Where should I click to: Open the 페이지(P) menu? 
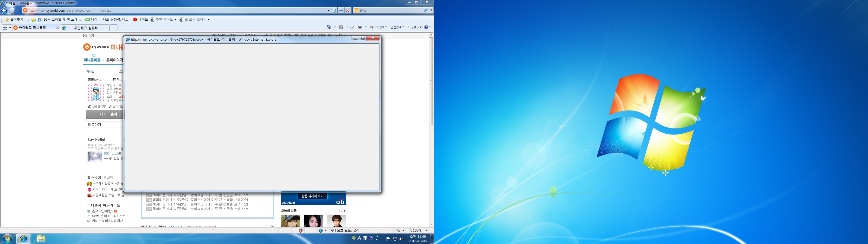378,27
